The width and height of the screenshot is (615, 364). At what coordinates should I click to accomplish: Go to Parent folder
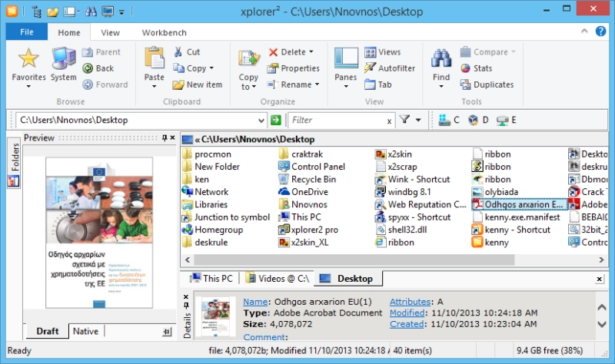(x=101, y=51)
